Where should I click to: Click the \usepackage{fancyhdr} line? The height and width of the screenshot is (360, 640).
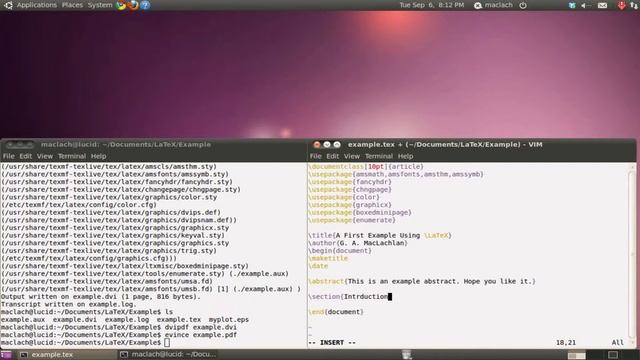coord(350,182)
